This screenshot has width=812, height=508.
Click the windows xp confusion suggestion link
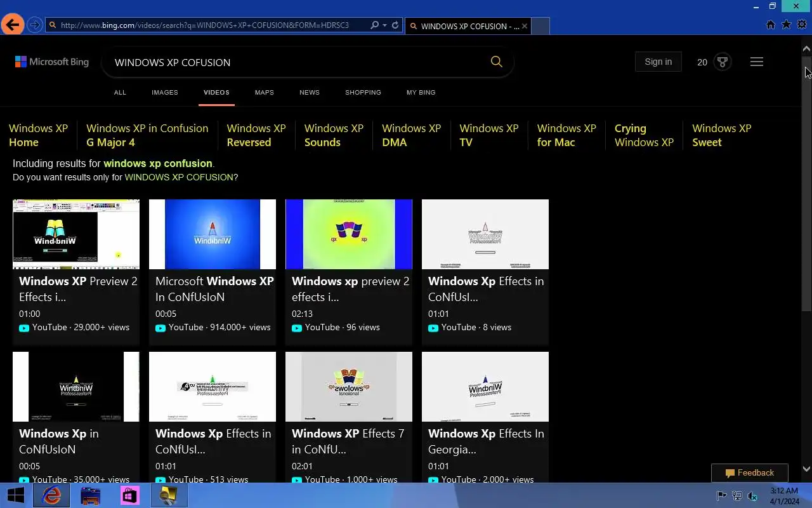pos(158,163)
